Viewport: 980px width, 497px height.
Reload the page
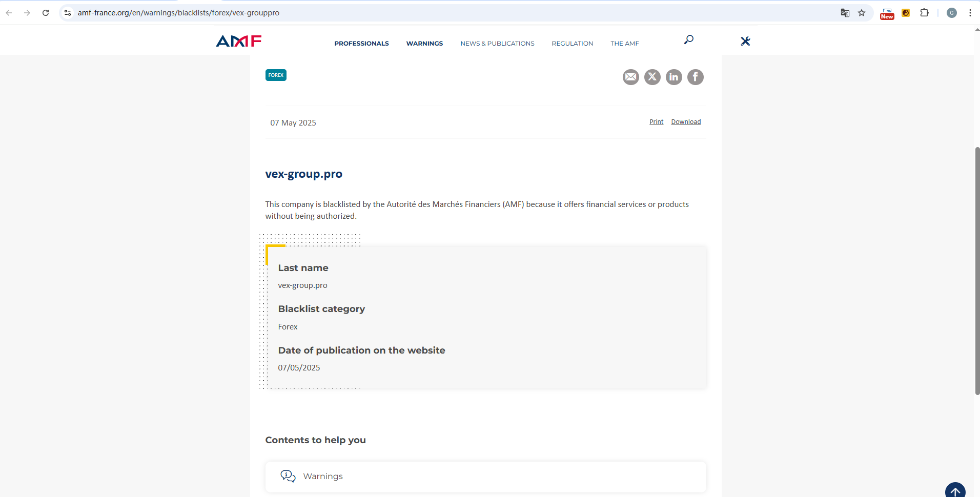click(46, 13)
